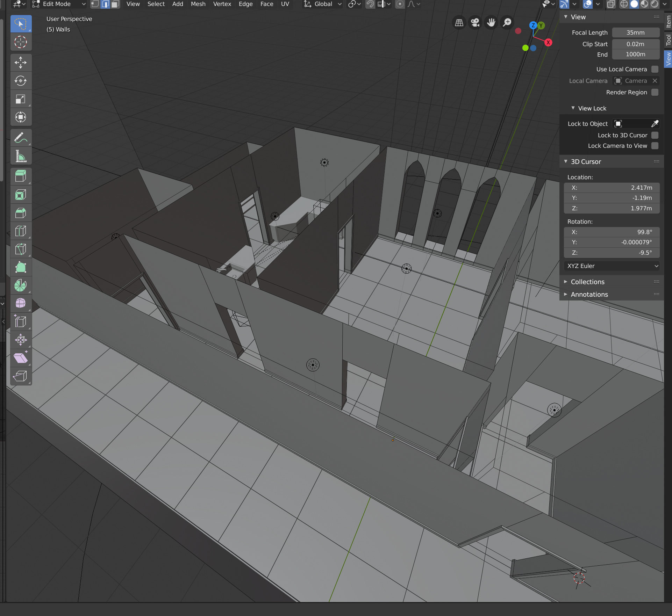The width and height of the screenshot is (672, 616).
Task: Collapse the 3D Cursor section
Action: (566, 161)
